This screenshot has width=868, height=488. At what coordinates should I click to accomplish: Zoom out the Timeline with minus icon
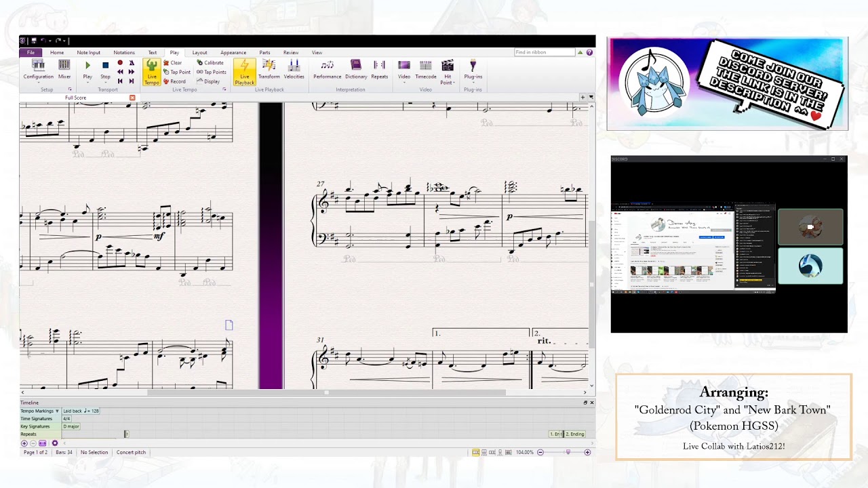tap(33, 443)
